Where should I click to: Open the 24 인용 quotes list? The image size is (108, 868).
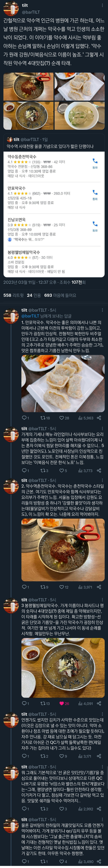pyautogui.click(x=34, y=295)
